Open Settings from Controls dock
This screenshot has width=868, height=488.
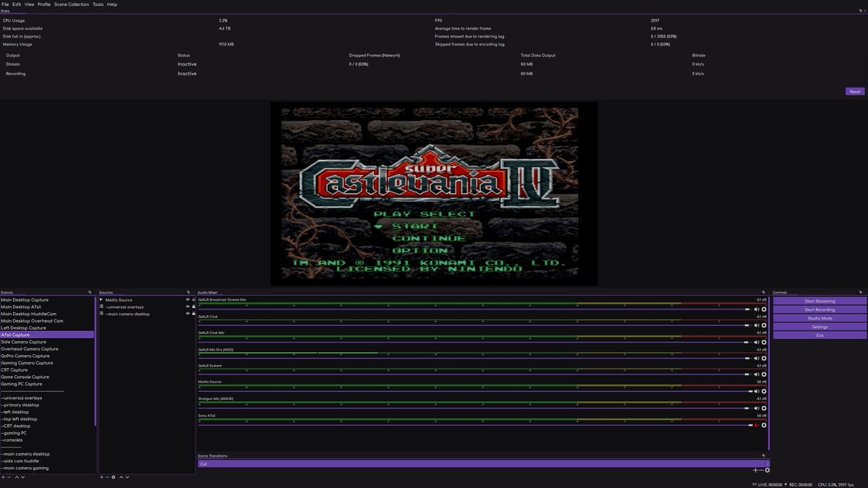point(820,327)
